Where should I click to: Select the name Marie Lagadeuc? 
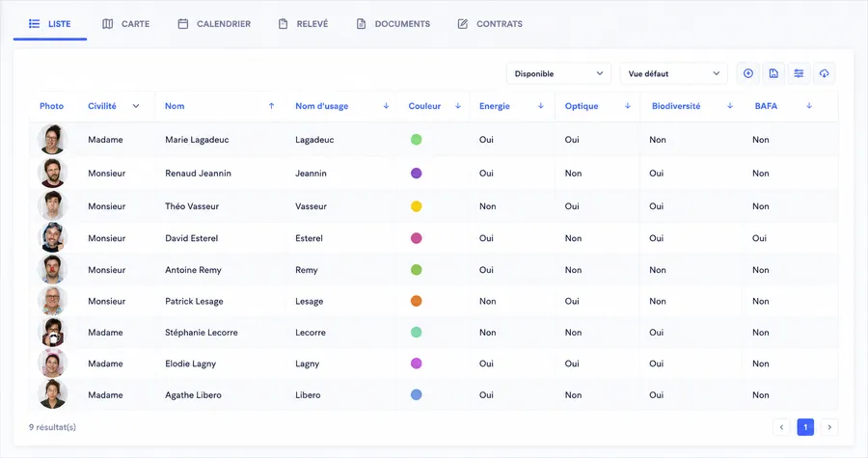click(197, 140)
